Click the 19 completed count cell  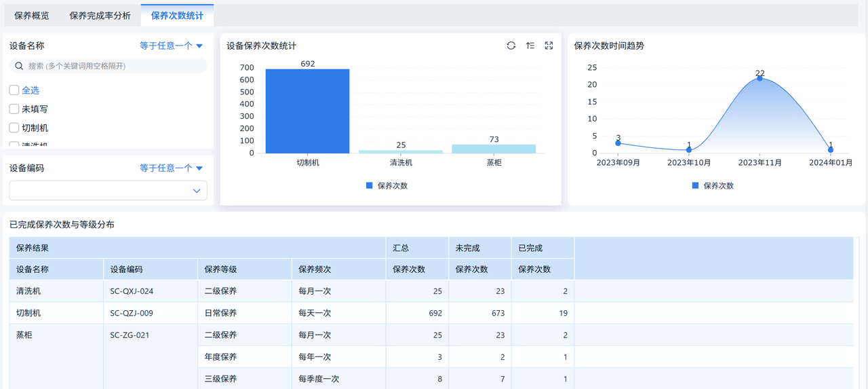[543, 313]
